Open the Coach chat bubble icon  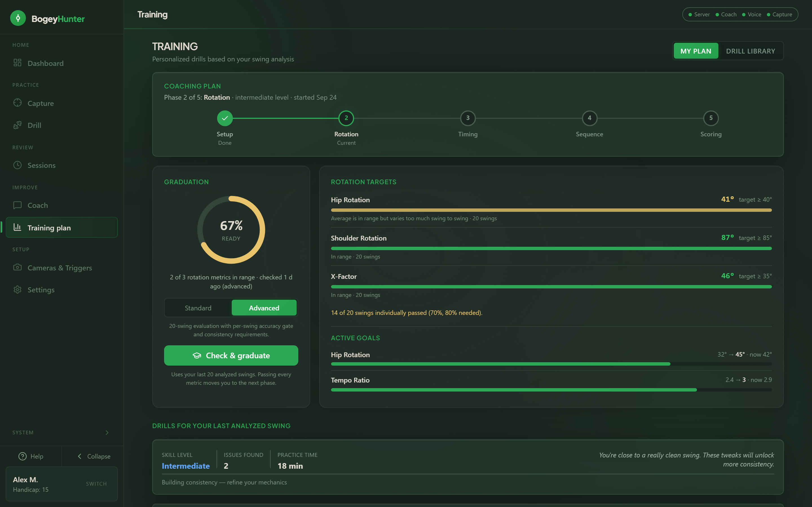tap(17, 205)
